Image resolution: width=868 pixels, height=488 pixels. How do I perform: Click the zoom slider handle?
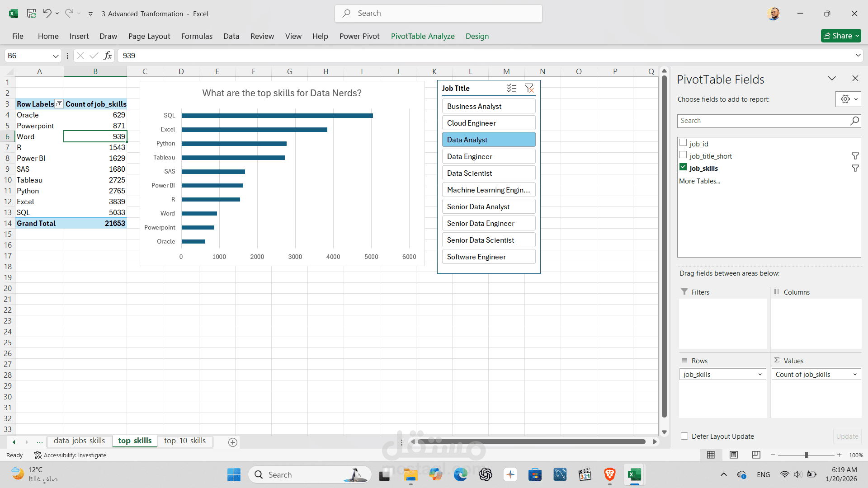point(807,455)
